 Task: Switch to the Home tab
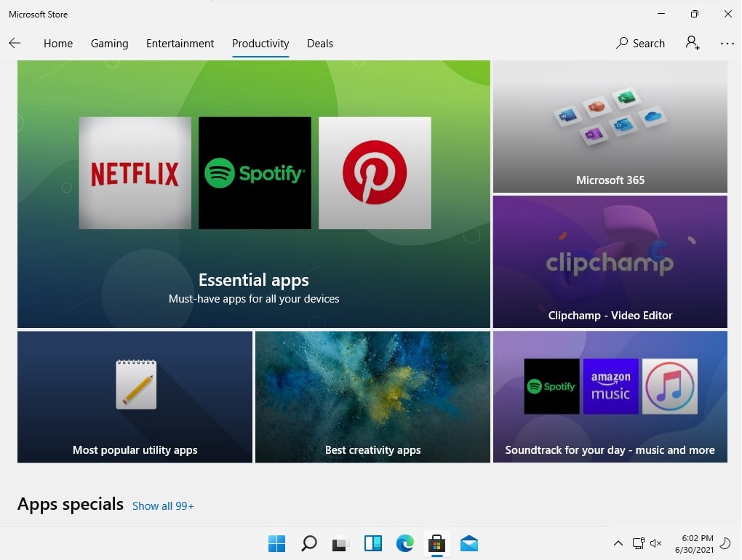tap(58, 44)
